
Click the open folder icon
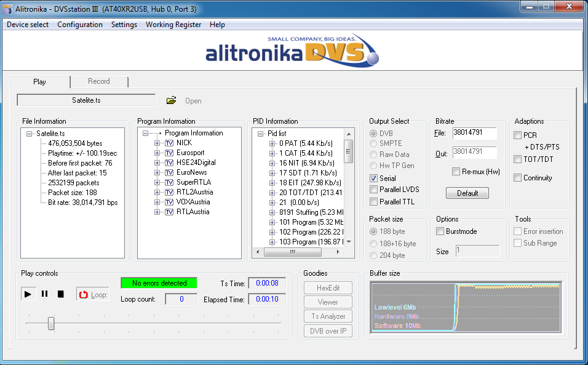coord(172,100)
